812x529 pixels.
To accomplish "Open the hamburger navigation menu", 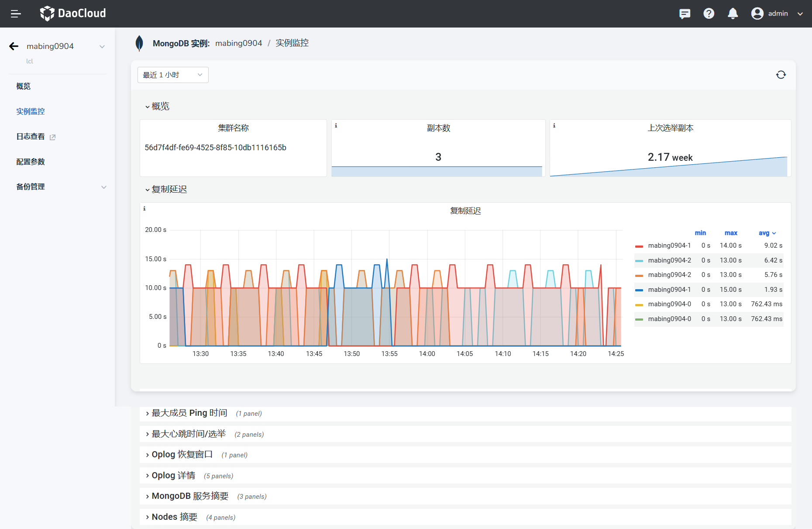I will pos(16,14).
